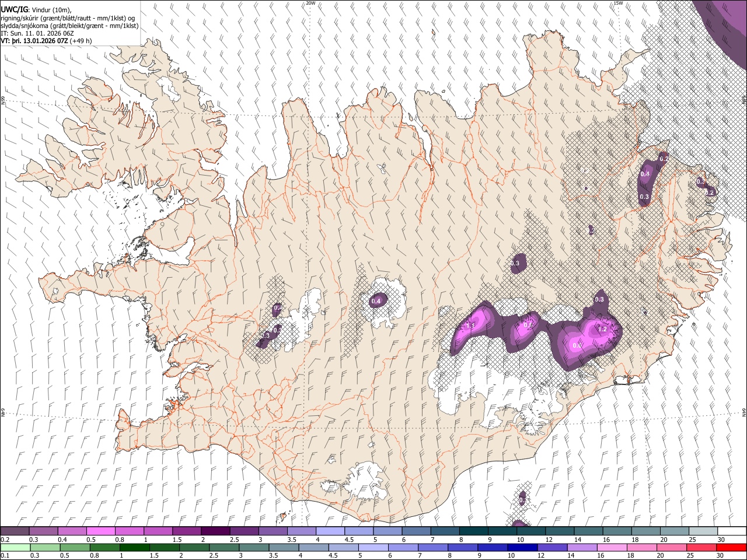
Task: Click the '15W' longitude label
Action: (x=618, y=3)
